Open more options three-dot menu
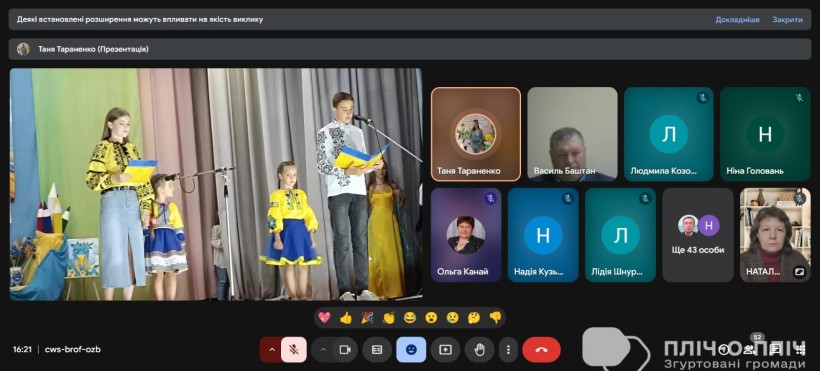 click(x=508, y=350)
